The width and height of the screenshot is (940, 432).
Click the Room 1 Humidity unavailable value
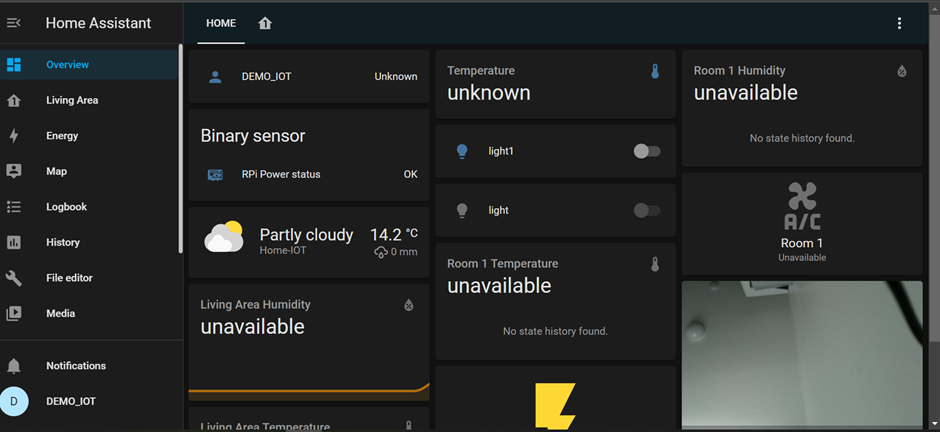(746, 93)
